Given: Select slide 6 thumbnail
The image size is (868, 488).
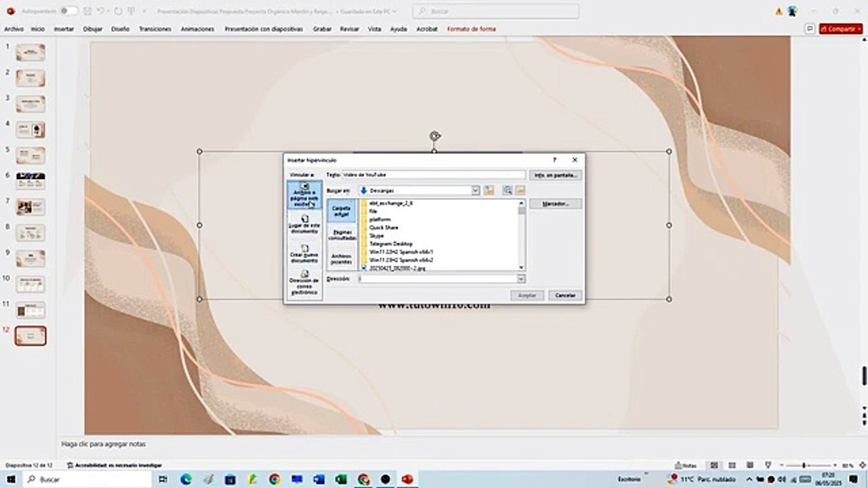Looking at the screenshot, I should (31, 181).
